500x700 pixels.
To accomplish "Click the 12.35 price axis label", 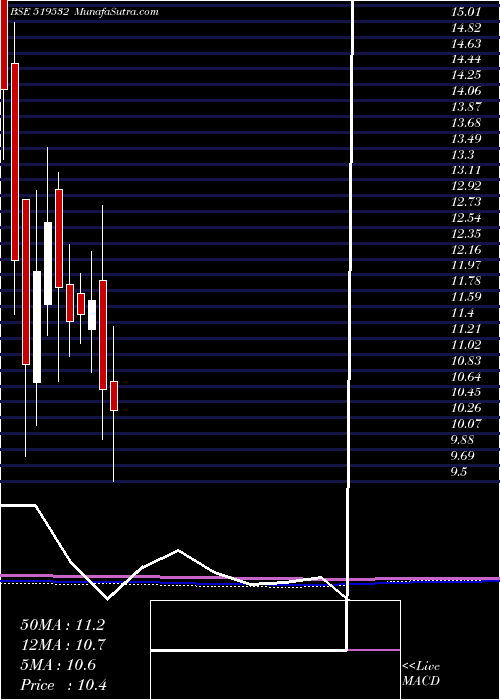I will tap(466, 234).
